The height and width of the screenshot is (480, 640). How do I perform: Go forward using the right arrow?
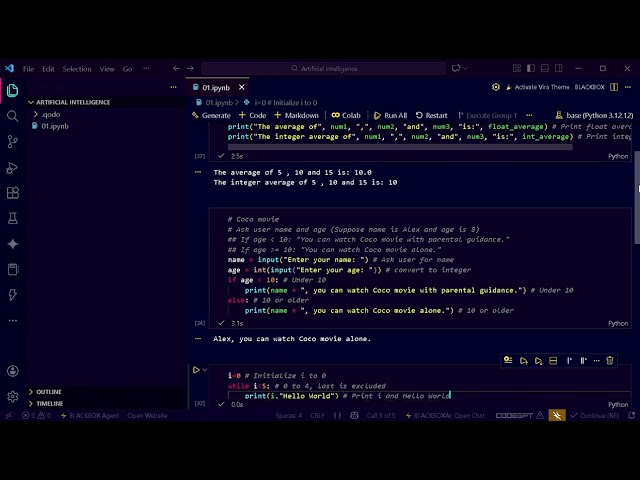pyautogui.click(x=190, y=68)
